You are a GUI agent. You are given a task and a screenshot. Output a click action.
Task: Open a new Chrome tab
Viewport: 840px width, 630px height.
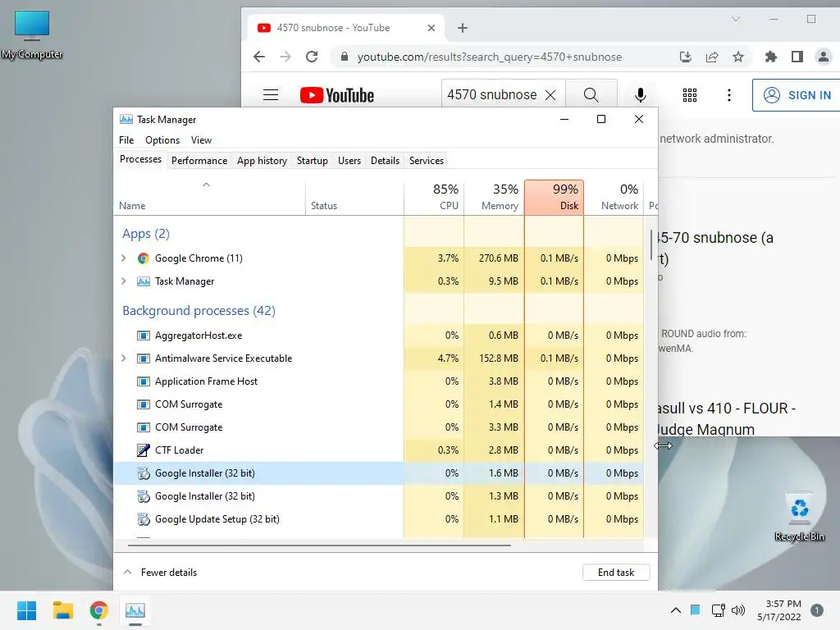[x=463, y=28]
